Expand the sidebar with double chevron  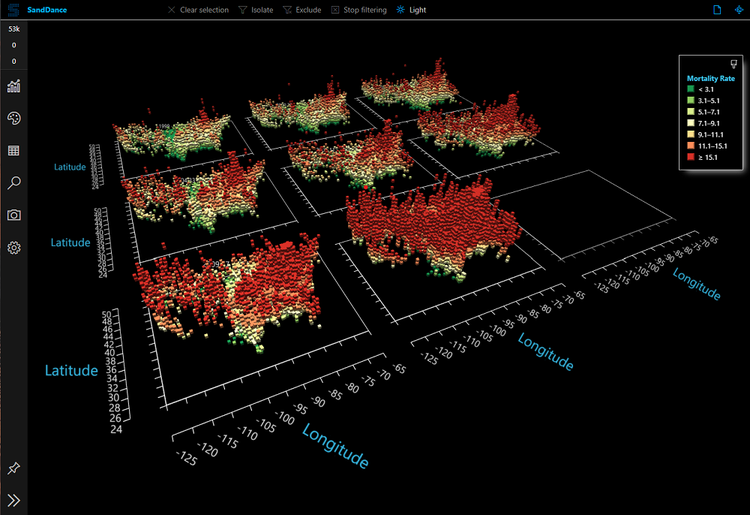tap(14, 500)
